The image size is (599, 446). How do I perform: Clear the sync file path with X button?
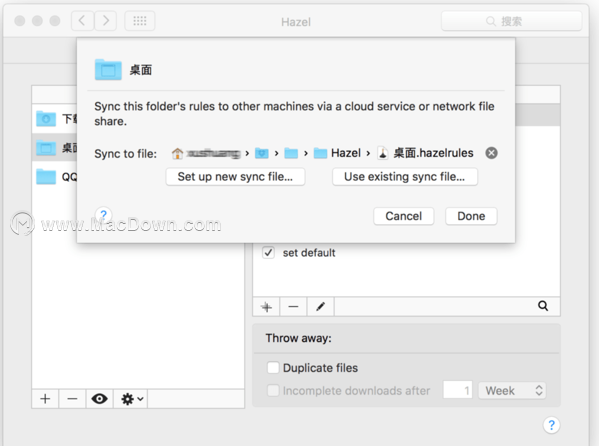click(492, 153)
